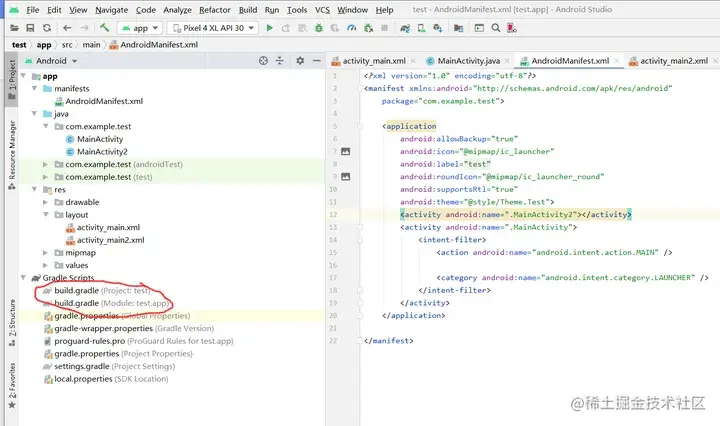Open the Android project view dropdown
Screen dimensions: 720x426
click(51, 61)
